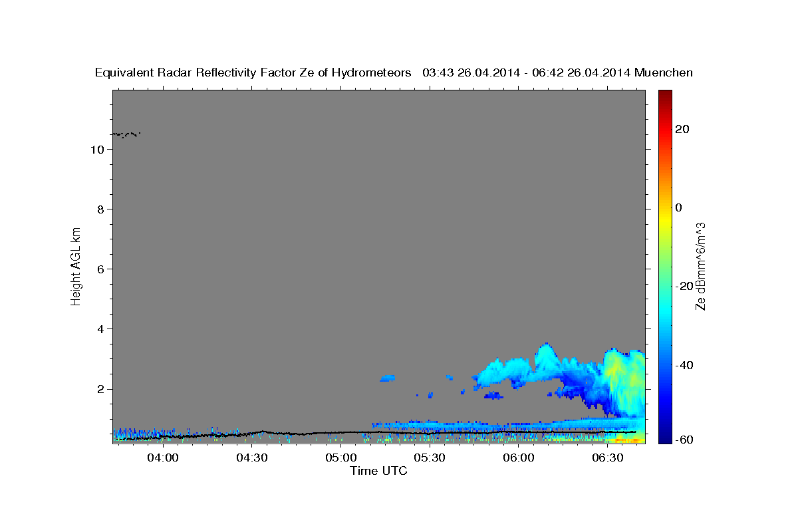Click the 2 km height tick label
This screenshot has width=798, height=532.
click(x=100, y=389)
